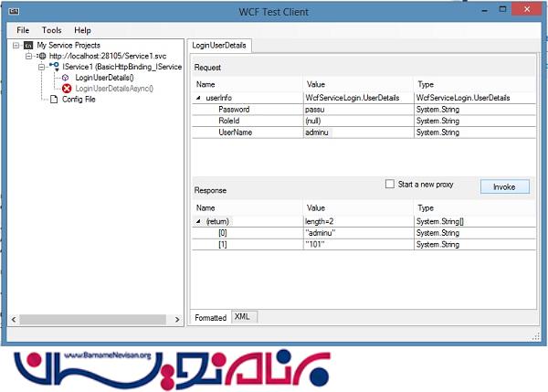
Task: Click the RoleId parameter name
Action: tap(229, 121)
